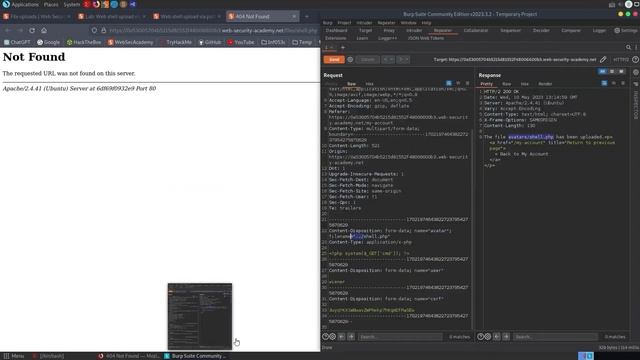Toggle response message actions icon
This screenshot has height=360, width=640.
click(x=604, y=83)
